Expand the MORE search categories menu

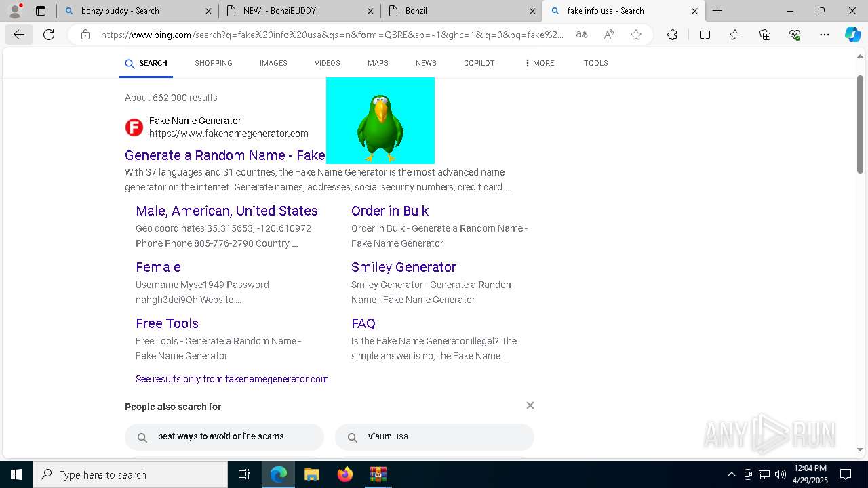click(x=540, y=63)
